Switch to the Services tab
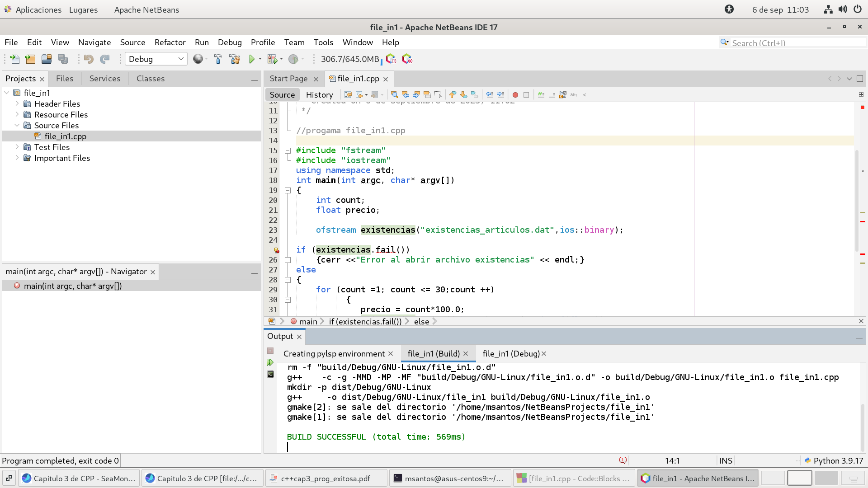 (x=105, y=78)
